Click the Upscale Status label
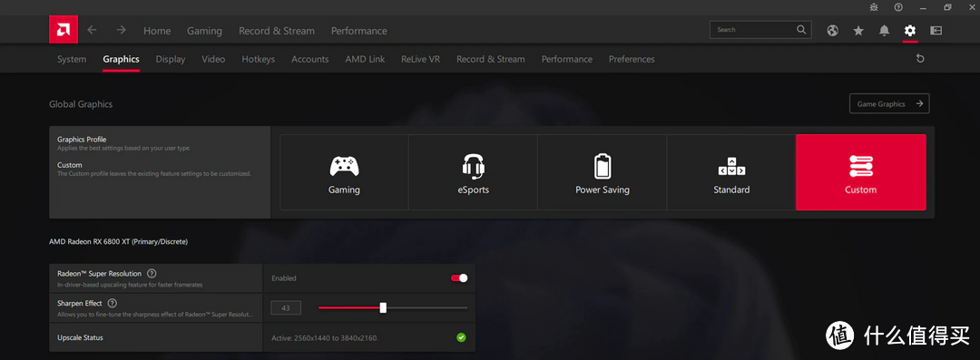The height and width of the screenshot is (360, 980). click(x=80, y=337)
